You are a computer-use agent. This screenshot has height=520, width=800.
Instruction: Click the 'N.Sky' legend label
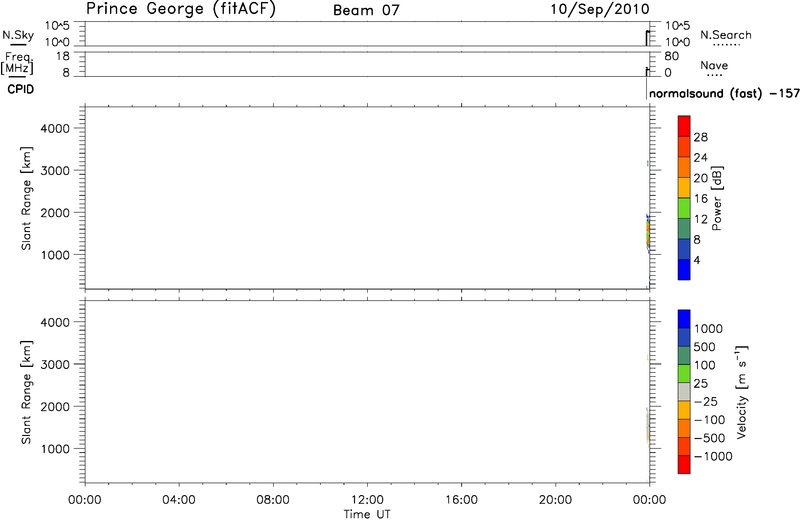click(x=18, y=35)
